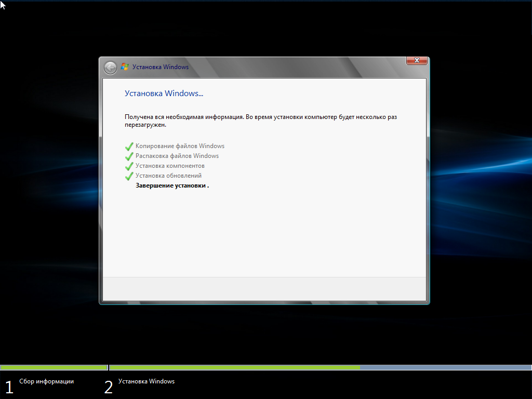
Task: Click the large number 2 at bottom
Action: (108, 387)
